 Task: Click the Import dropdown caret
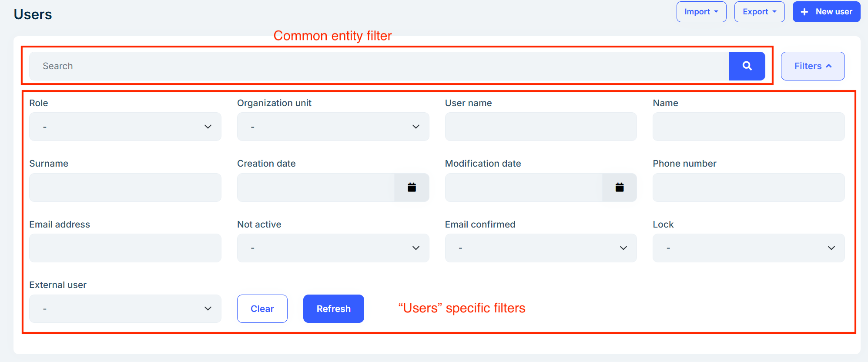tap(717, 12)
